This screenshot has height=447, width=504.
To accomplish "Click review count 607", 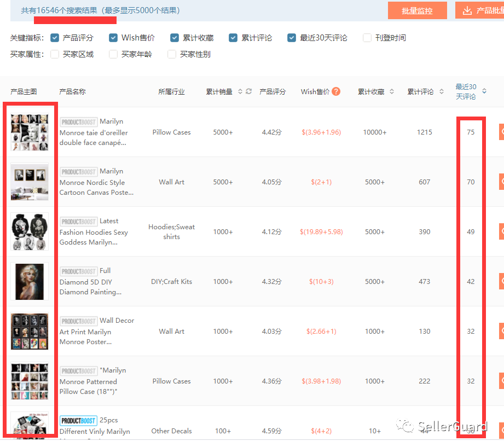I will pyautogui.click(x=424, y=182).
